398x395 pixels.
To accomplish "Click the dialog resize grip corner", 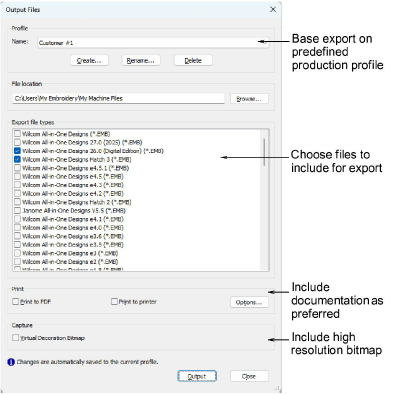I will pos(277,388).
